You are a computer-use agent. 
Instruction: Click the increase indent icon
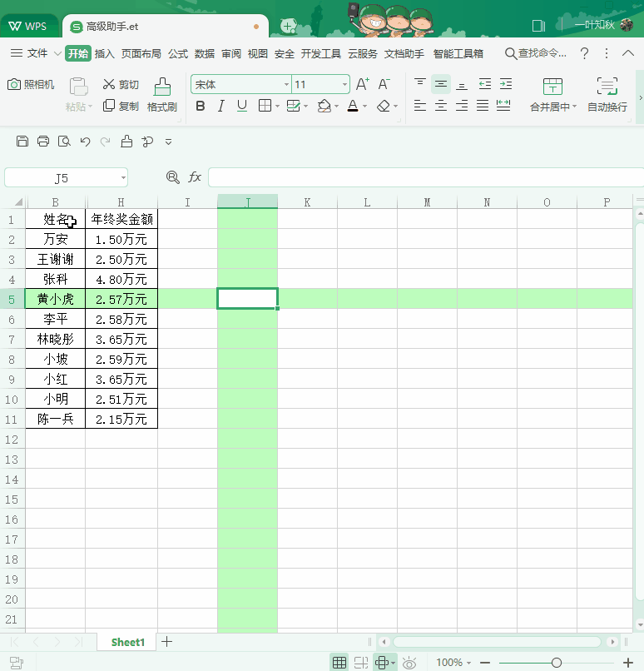click(505, 84)
